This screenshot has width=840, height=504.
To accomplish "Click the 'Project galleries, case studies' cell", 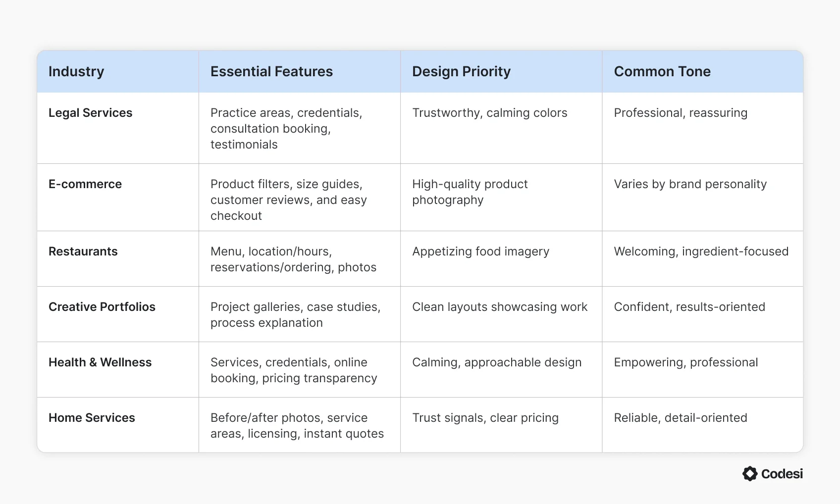I will pyautogui.click(x=295, y=315).
